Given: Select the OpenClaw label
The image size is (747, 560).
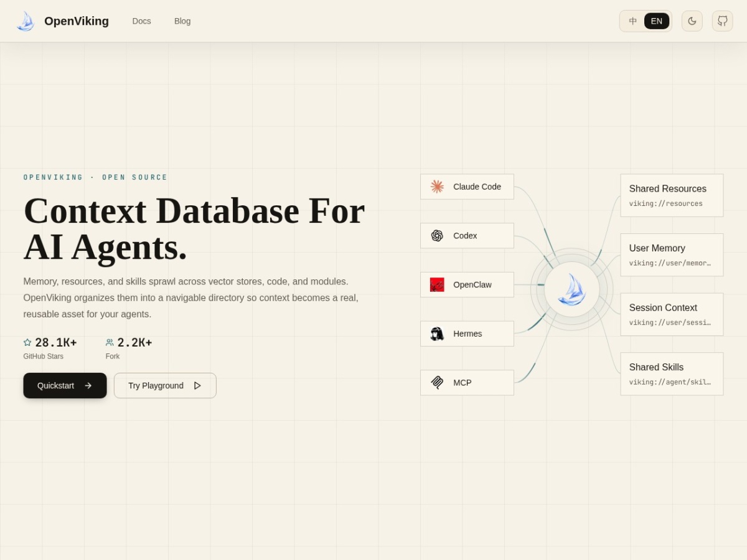Looking at the screenshot, I should pyautogui.click(x=472, y=285).
